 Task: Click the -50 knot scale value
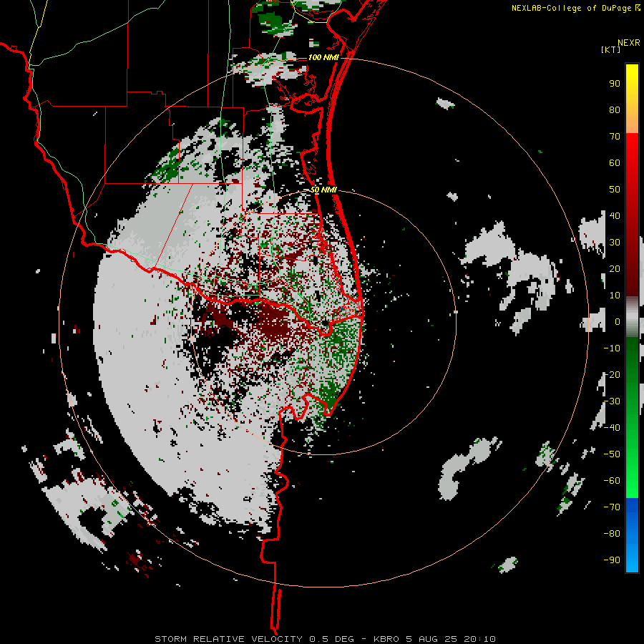click(x=612, y=454)
